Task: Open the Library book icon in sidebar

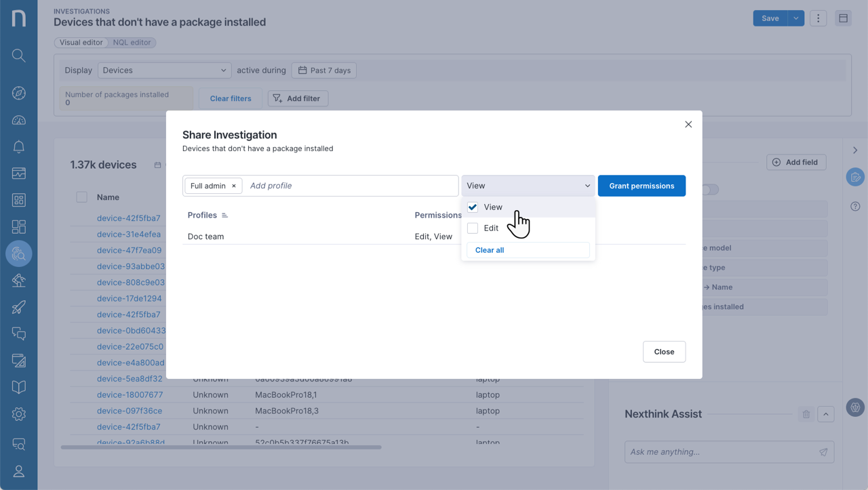Action: [18, 386]
